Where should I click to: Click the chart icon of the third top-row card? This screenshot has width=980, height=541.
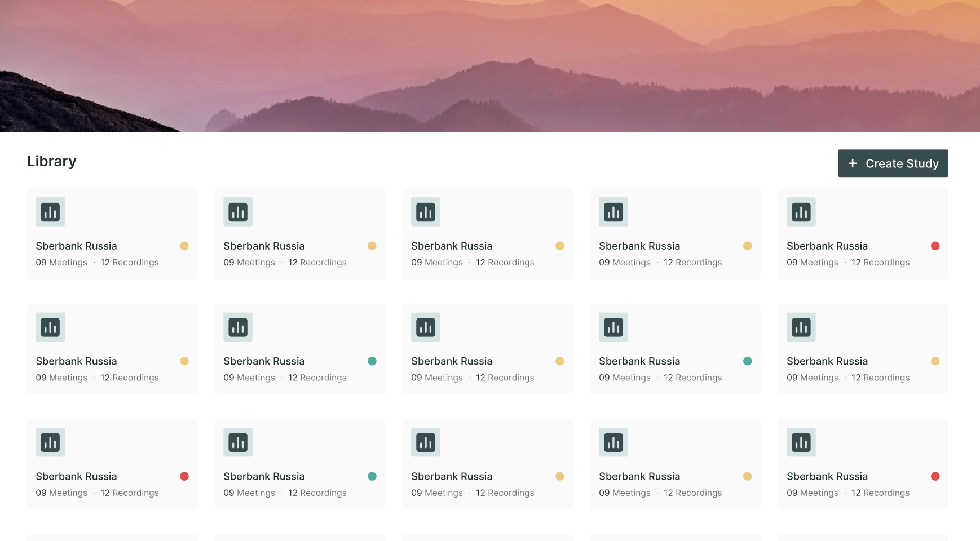pyautogui.click(x=425, y=212)
